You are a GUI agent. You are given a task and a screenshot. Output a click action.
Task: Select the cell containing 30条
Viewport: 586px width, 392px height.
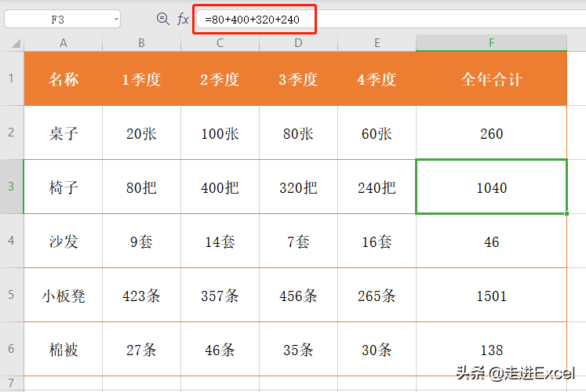click(x=377, y=350)
